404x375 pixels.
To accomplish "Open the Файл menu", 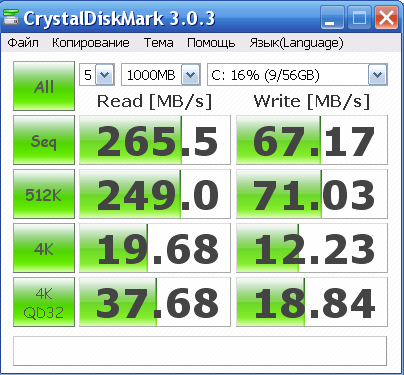I will click(23, 43).
